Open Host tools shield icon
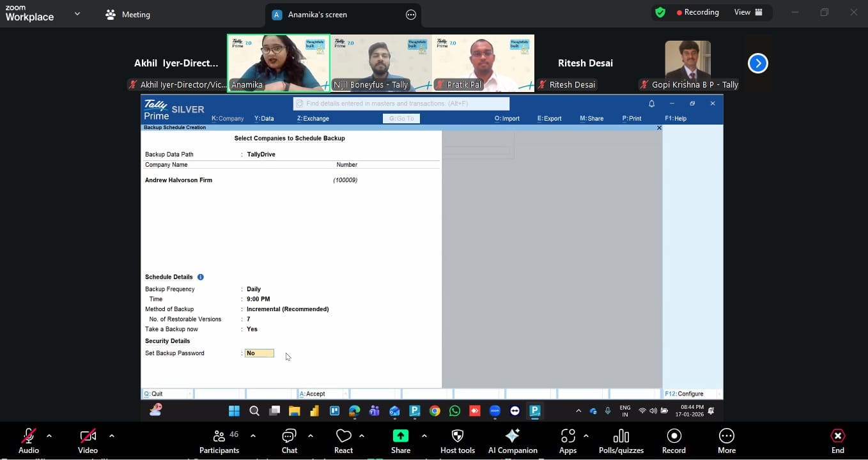This screenshot has height=460, width=868. point(457,440)
